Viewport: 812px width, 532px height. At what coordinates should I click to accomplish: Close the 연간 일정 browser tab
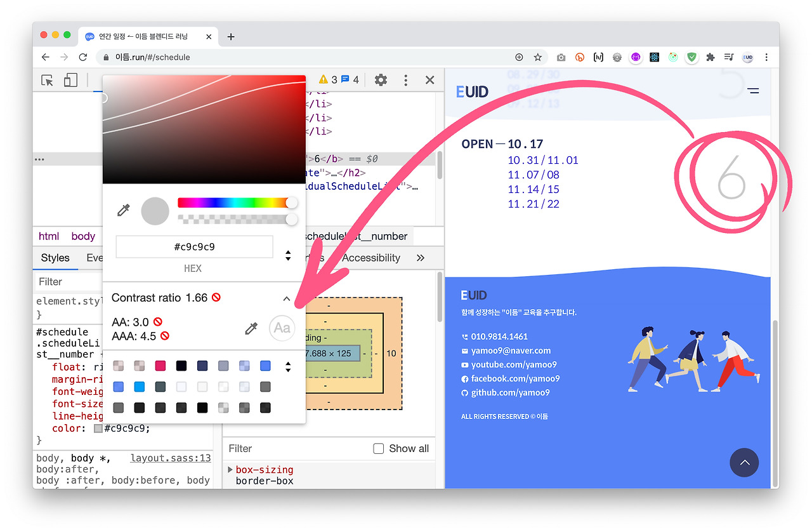pyautogui.click(x=209, y=37)
